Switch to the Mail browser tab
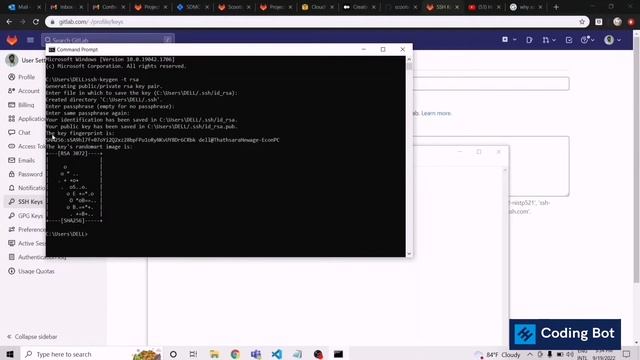This screenshot has height=360, width=640. click(x=24, y=7)
